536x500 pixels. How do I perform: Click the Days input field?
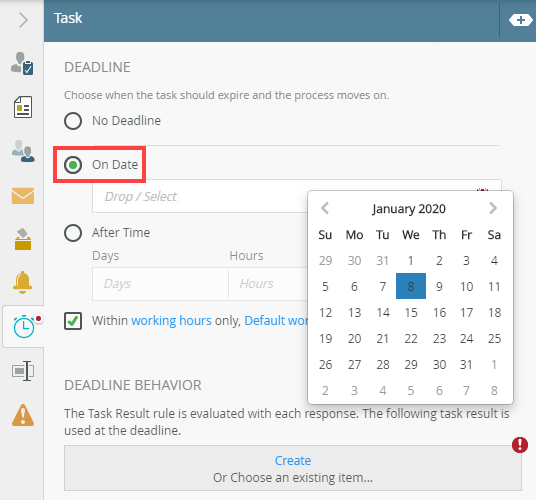pyautogui.click(x=160, y=284)
